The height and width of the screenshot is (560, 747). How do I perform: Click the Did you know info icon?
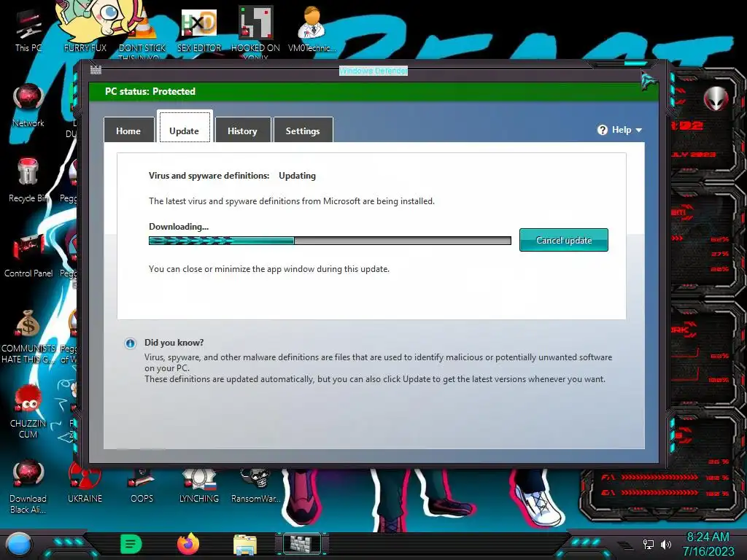pyautogui.click(x=130, y=343)
